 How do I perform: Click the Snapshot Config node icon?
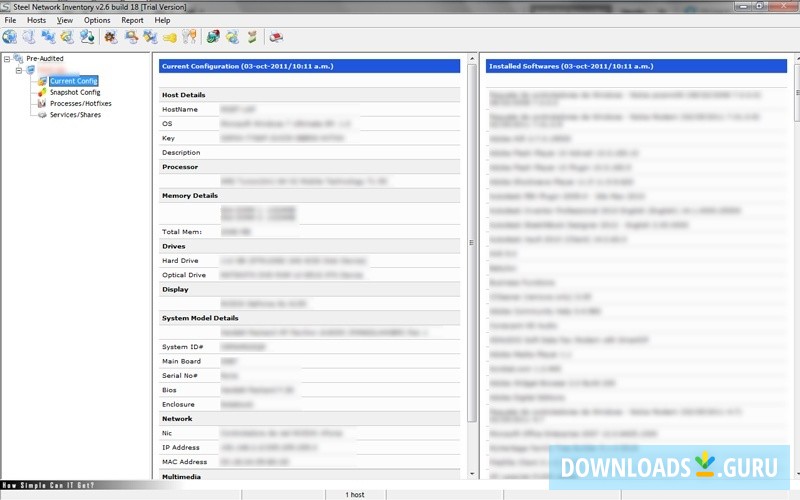pos(42,92)
